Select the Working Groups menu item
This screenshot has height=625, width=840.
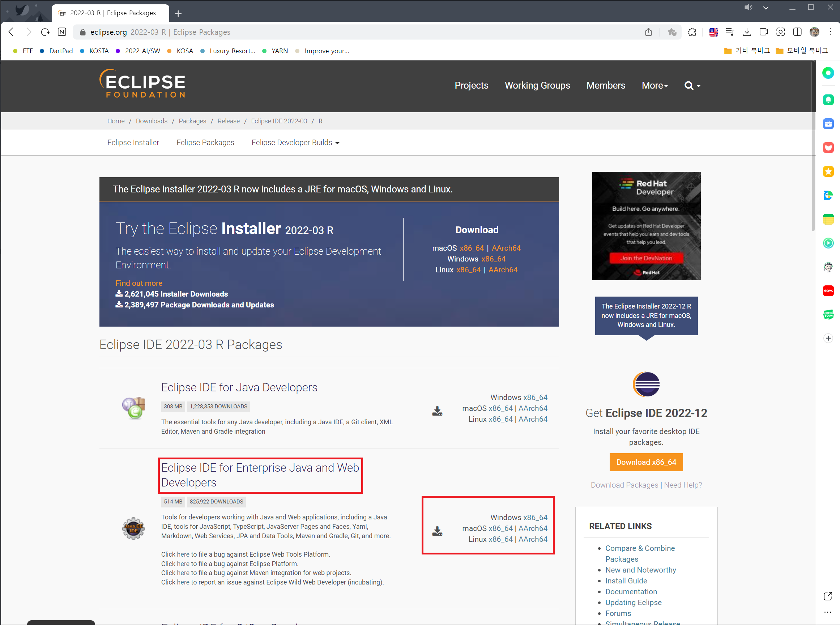[537, 85]
